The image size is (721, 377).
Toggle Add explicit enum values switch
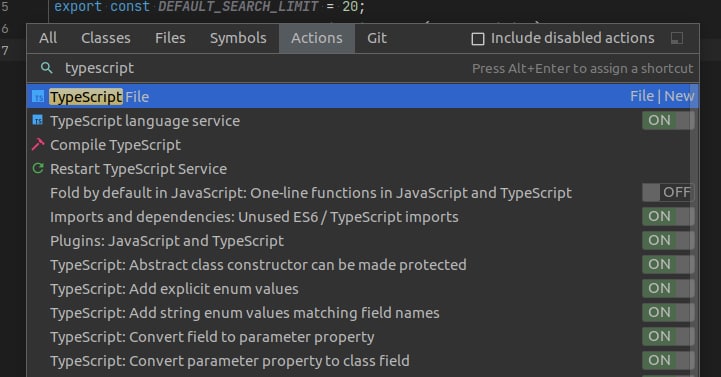pyautogui.click(x=668, y=289)
